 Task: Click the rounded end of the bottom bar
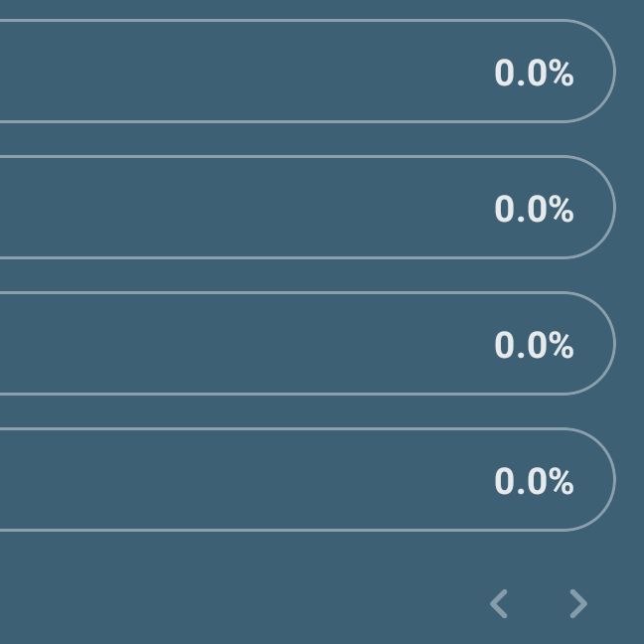click(x=599, y=480)
